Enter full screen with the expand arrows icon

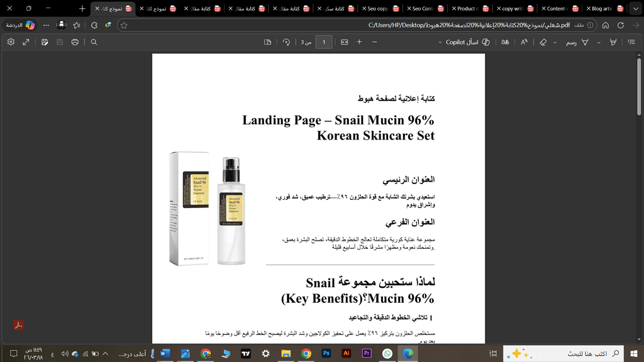[x=26, y=42]
